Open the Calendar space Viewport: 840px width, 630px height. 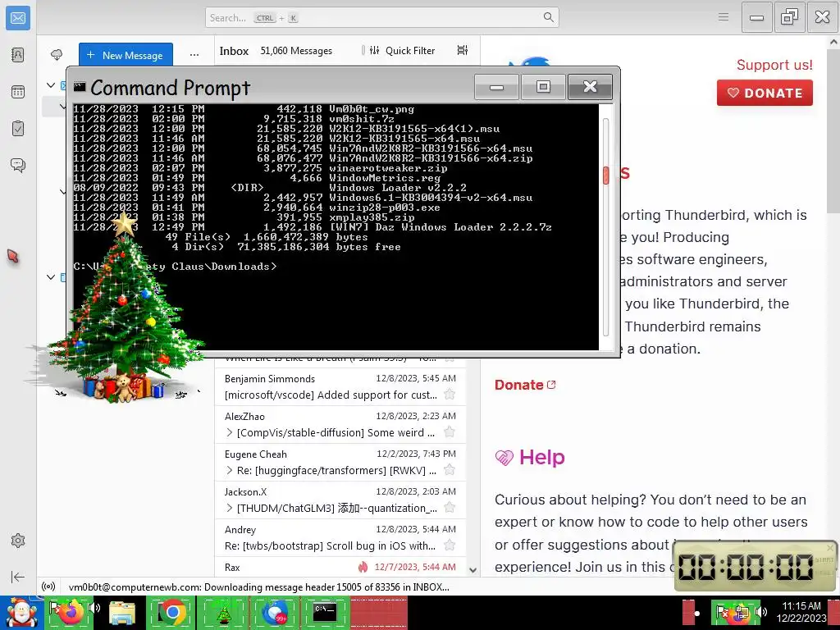click(18, 92)
